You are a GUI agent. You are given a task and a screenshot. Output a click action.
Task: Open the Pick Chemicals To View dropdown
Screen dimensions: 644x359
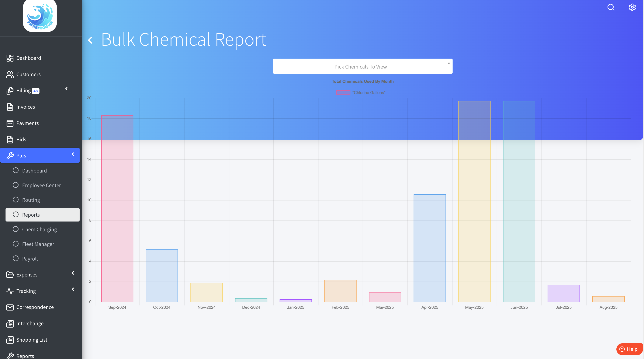(x=362, y=66)
